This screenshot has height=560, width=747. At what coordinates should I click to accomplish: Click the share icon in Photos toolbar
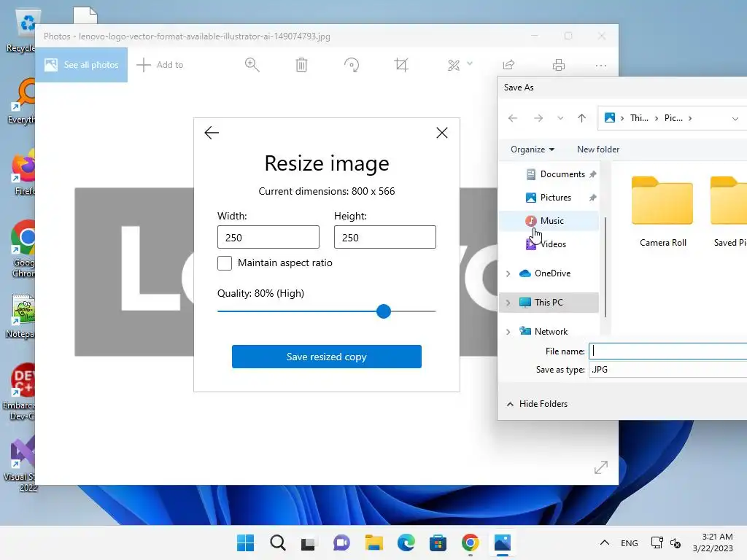pos(508,65)
